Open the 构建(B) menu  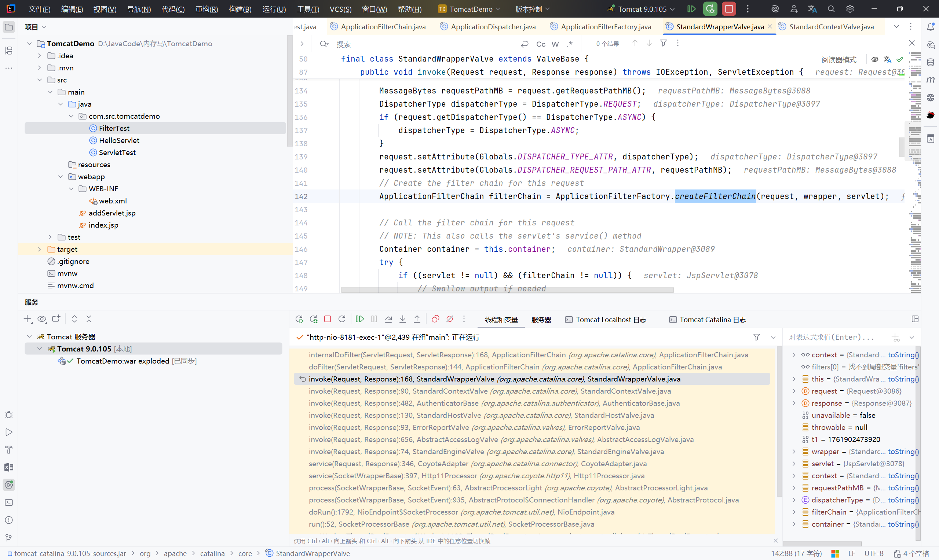(240, 9)
